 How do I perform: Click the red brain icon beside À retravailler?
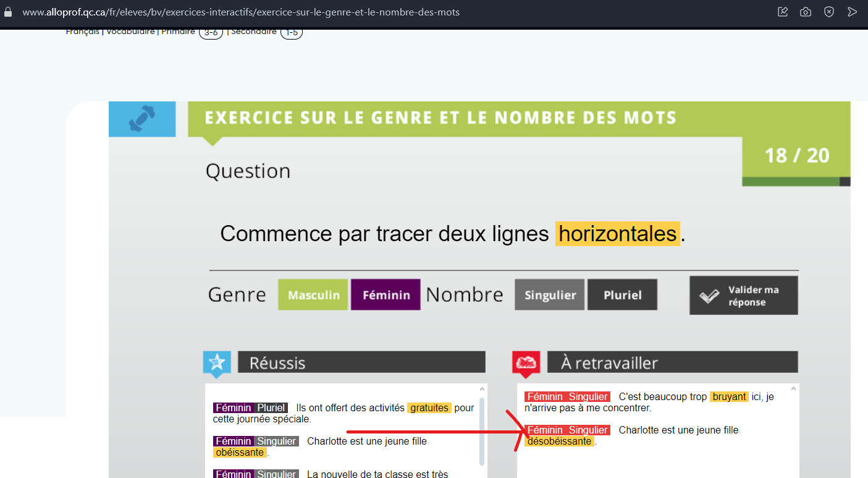526,363
